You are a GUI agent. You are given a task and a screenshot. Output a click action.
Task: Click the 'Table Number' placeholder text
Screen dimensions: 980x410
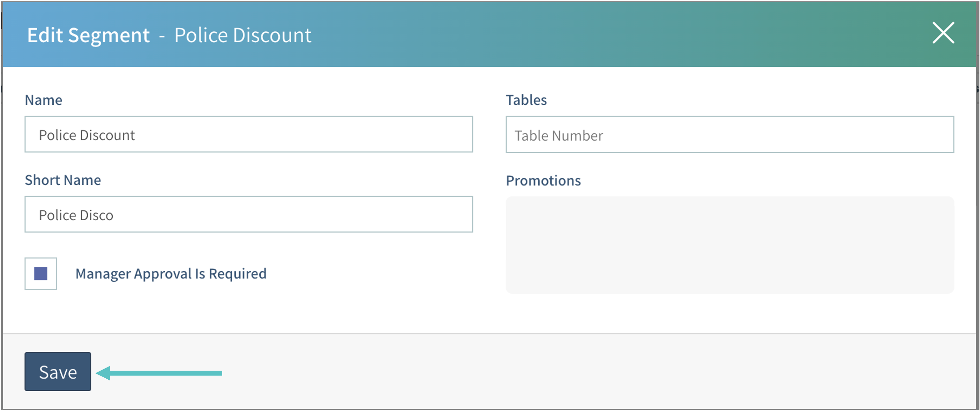[x=559, y=136]
